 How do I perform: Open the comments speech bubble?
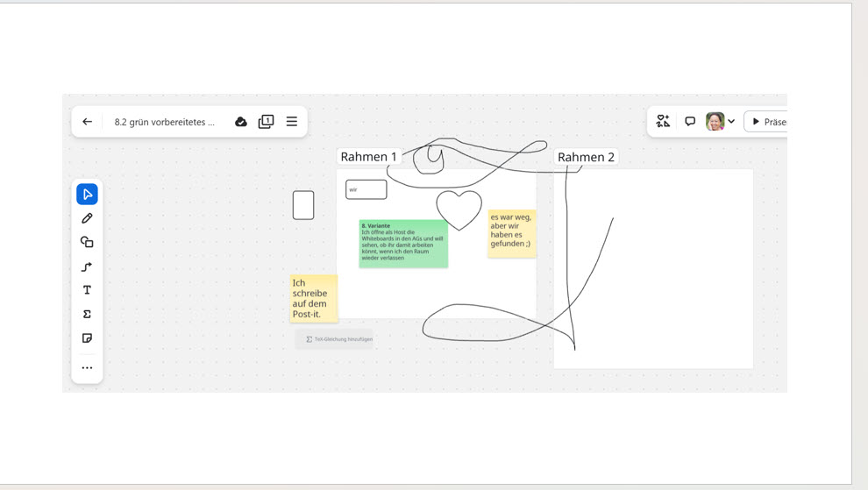pyautogui.click(x=690, y=122)
